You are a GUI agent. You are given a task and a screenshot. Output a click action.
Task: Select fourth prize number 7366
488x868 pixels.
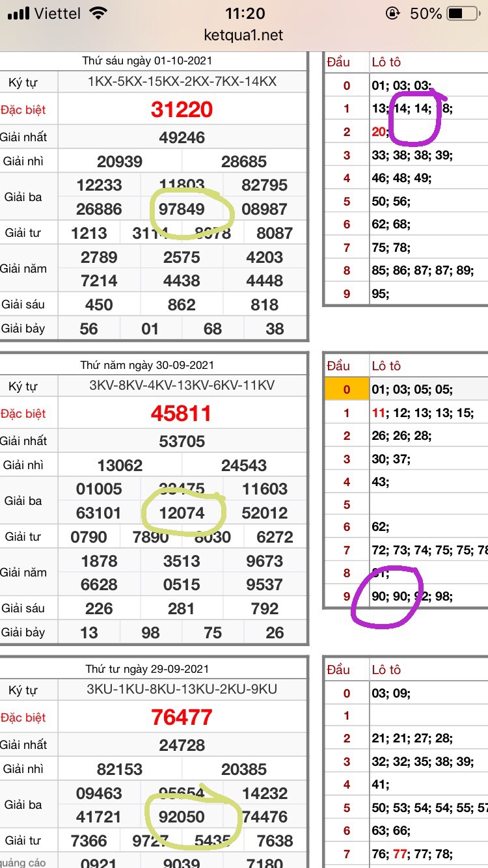[89, 841]
